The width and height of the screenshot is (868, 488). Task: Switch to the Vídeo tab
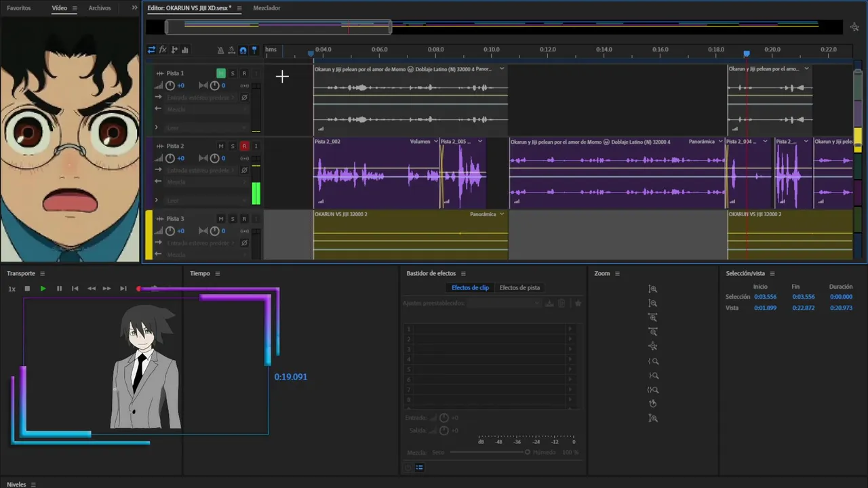60,8
